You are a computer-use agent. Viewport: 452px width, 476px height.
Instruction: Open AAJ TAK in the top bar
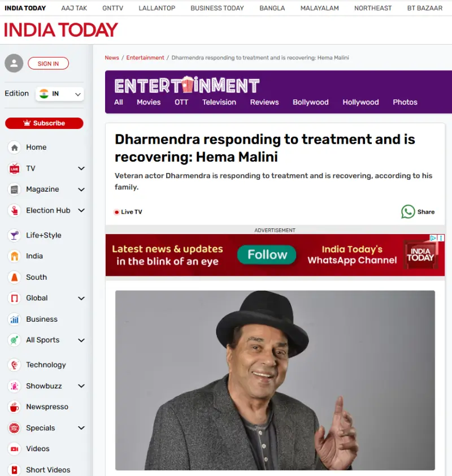(x=74, y=8)
